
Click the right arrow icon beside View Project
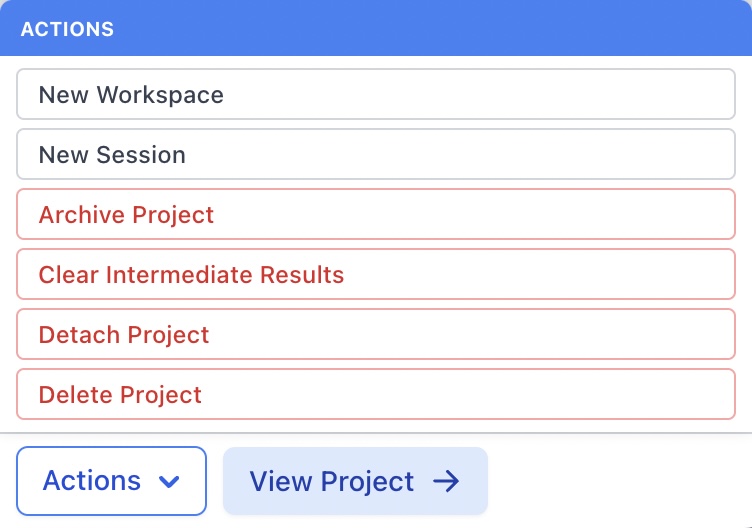446,481
